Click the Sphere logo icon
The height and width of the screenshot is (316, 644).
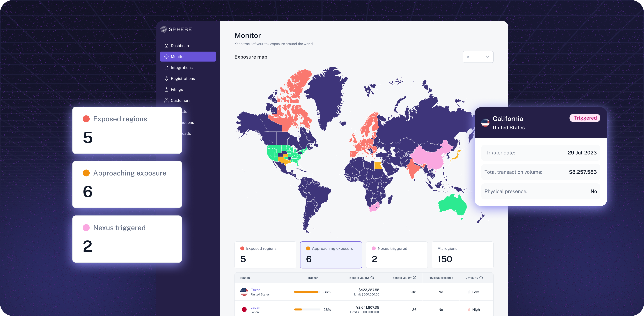164,29
